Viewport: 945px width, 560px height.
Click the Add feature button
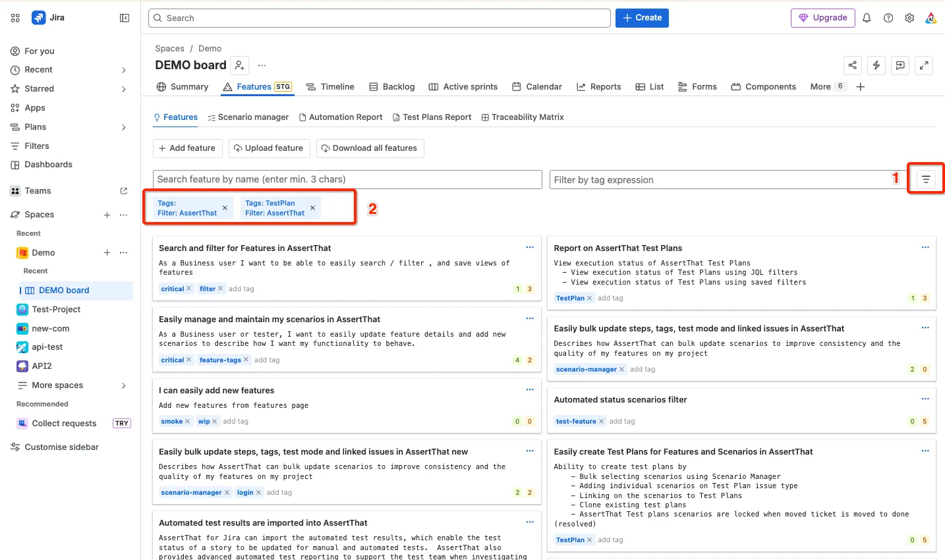[x=188, y=148]
